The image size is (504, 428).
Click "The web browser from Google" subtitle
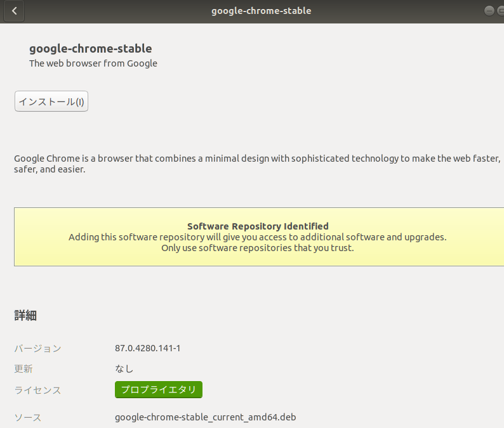(93, 63)
